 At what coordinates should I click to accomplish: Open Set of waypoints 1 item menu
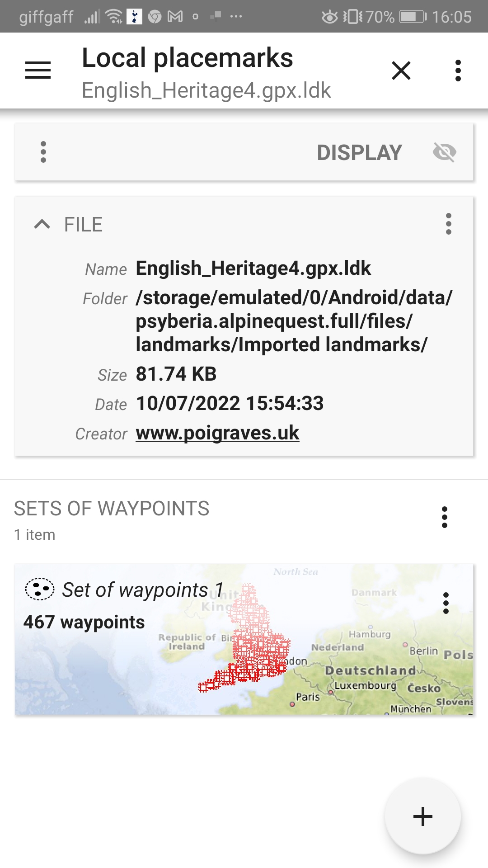446,603
